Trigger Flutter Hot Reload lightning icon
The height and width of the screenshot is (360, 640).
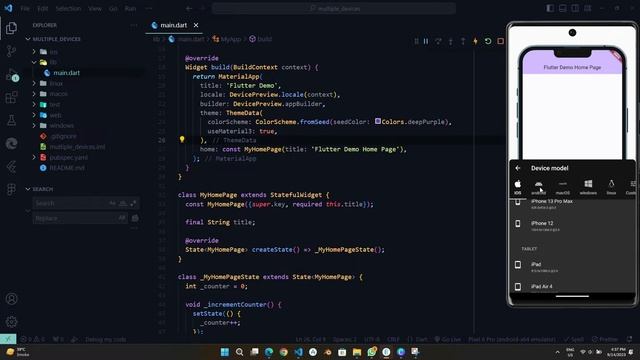[x=476, y=41]
